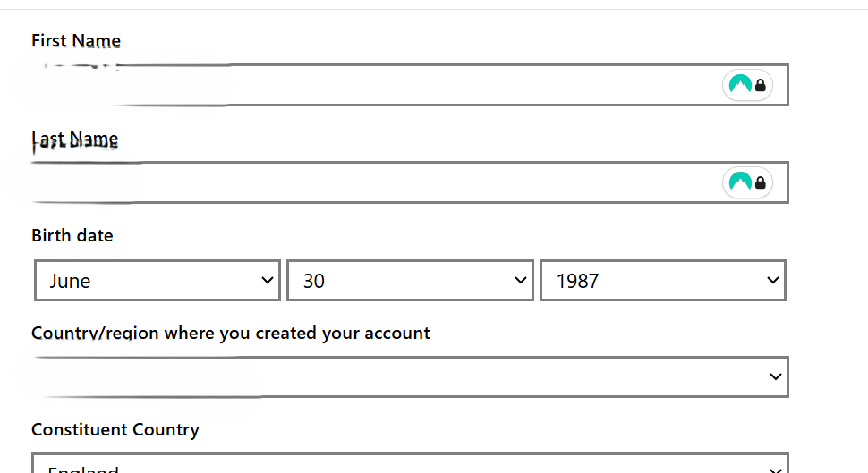The width and height of the screenshot is (868, 473).
Task: Click the NordPass autofill icon in Last Name field
Action: pos(740,182)
